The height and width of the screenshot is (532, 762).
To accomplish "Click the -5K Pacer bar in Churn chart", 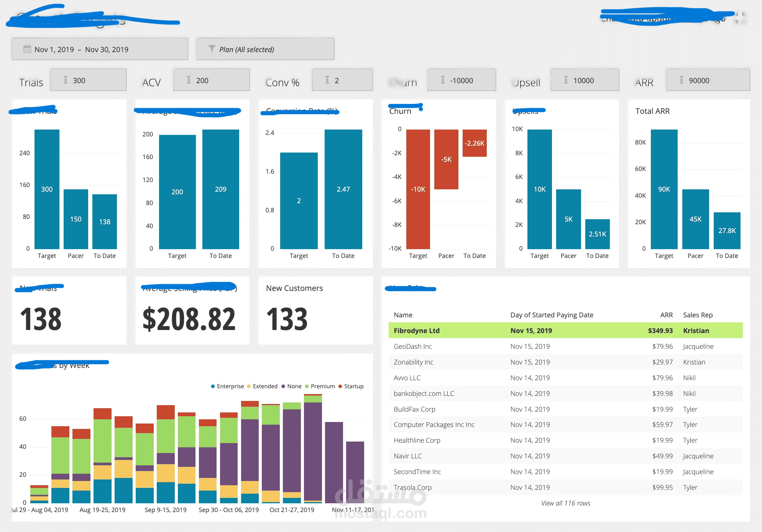I will click(446, 159).
